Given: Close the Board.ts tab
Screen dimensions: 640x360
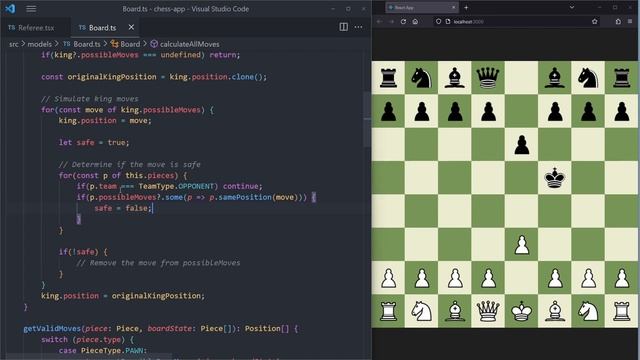Looking at the screenshot, I should coord(131,27).
